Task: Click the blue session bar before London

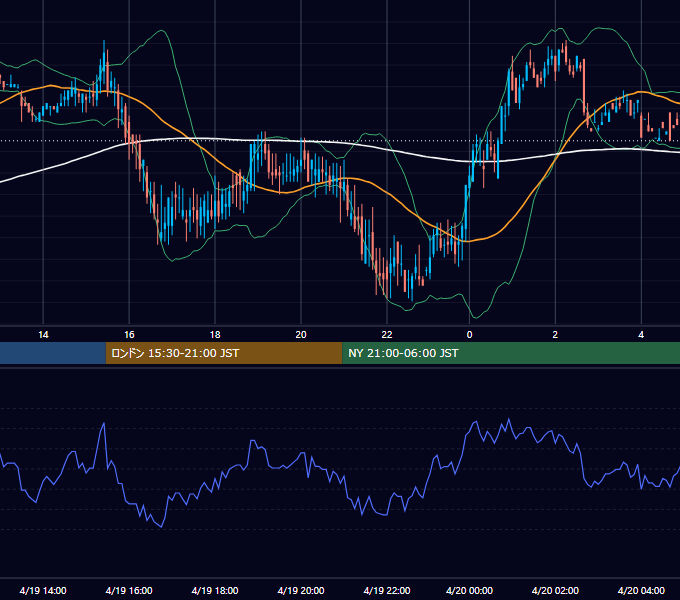Action: 53,353
